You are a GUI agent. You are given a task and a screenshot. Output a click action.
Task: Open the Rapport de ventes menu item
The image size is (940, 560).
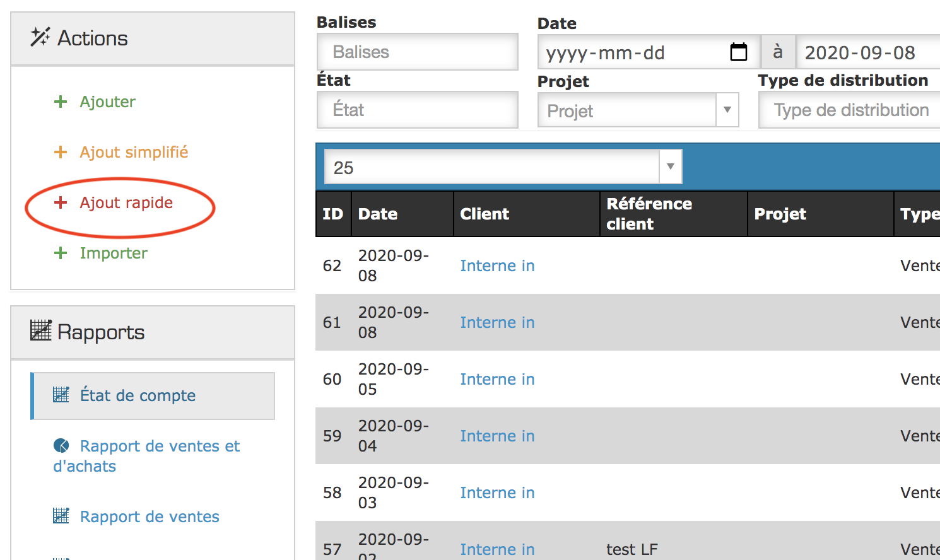click(x=150, y=516)
